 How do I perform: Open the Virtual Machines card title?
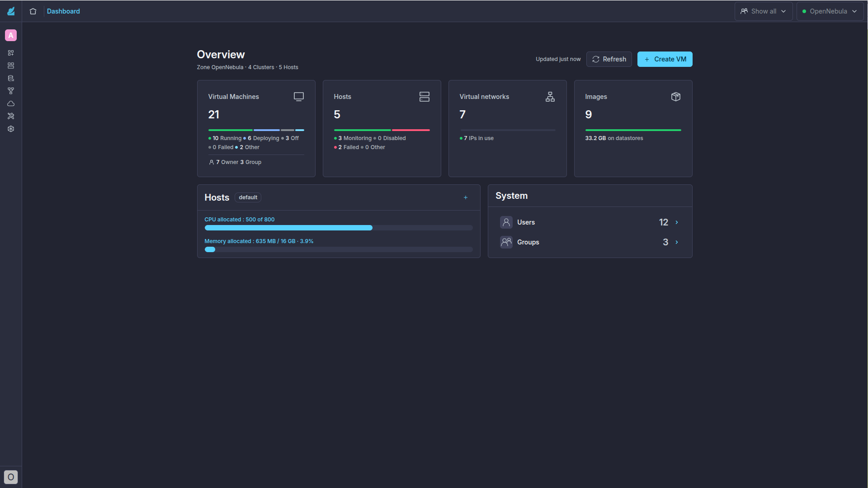tap(233, 97)
